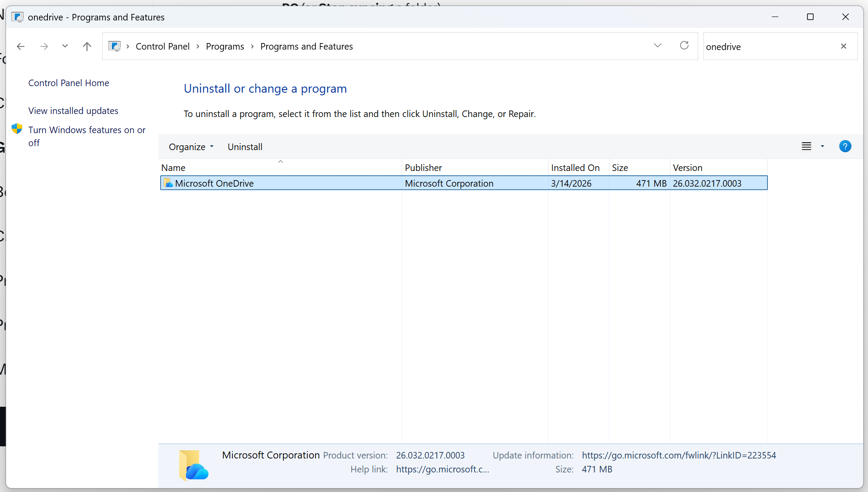The height and width of the screenshot is (492, 868).
Task: Open the Recent locations dropdown arrow
Action: click(65, 46)
